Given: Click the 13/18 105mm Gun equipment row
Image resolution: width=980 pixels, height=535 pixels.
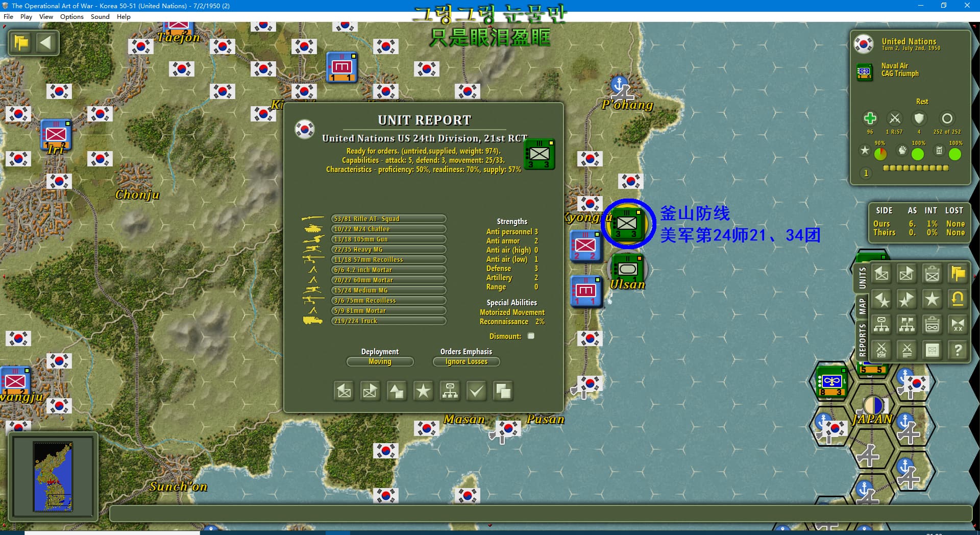Looking at the screenshot, I should point(388,239).
